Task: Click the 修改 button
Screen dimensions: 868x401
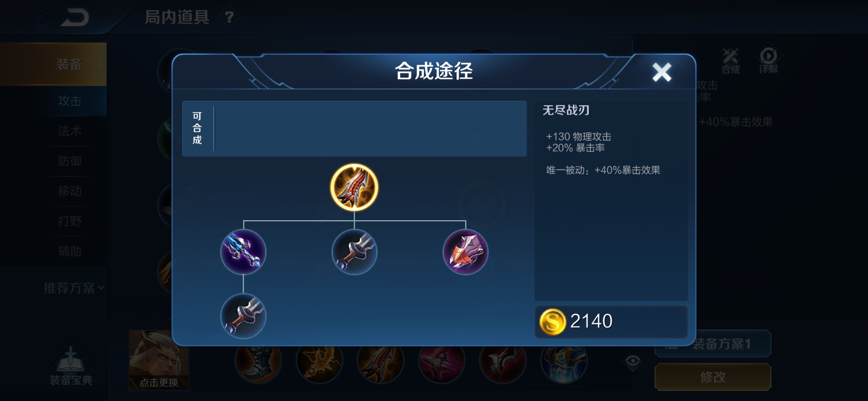Action: coord(713,377)
